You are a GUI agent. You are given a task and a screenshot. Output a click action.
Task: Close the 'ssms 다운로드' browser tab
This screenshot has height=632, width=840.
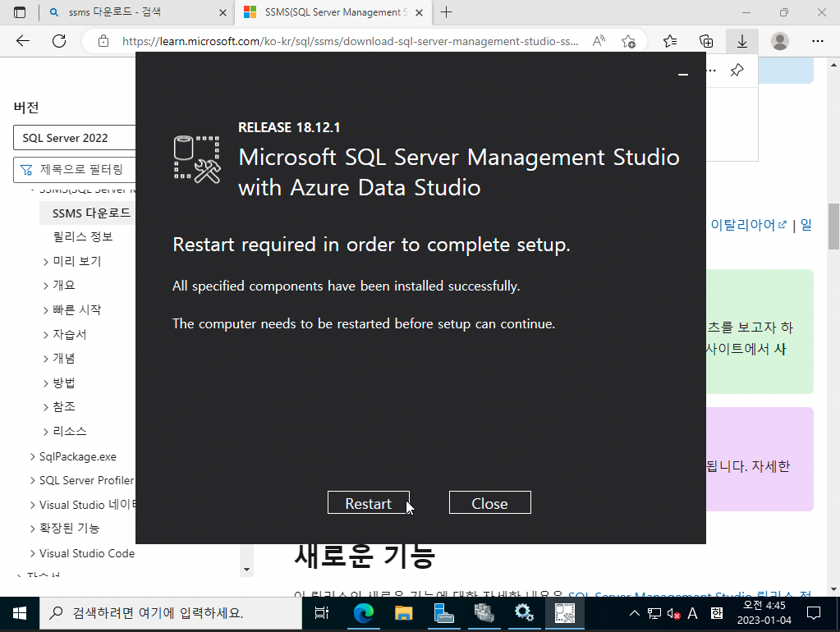click(223, 13)
